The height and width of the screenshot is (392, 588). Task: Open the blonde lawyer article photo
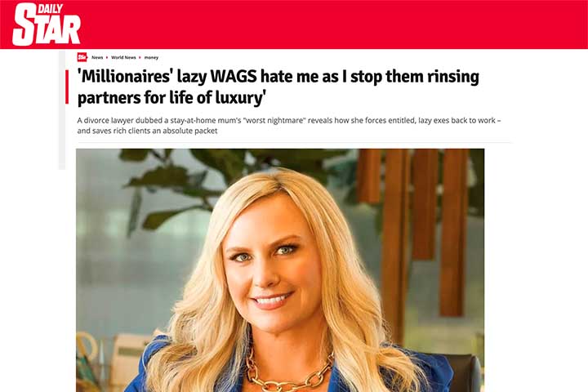coord(280,270)
